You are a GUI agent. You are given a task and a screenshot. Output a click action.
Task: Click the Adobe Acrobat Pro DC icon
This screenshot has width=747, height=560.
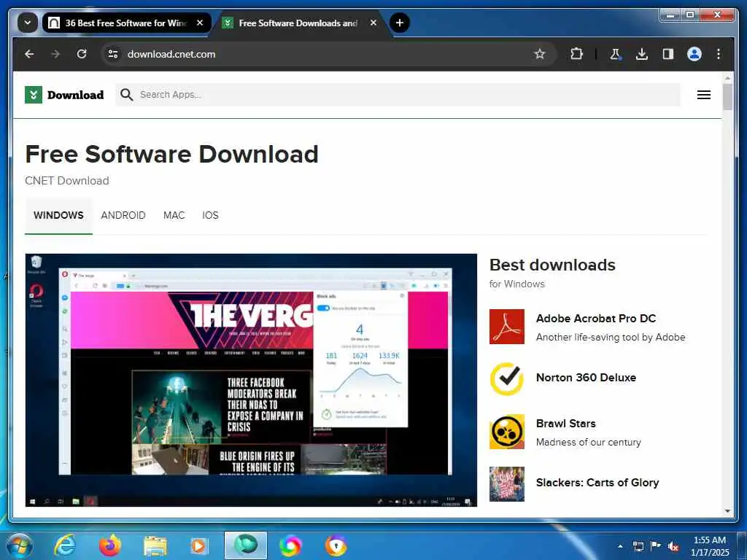pos(507,327)
